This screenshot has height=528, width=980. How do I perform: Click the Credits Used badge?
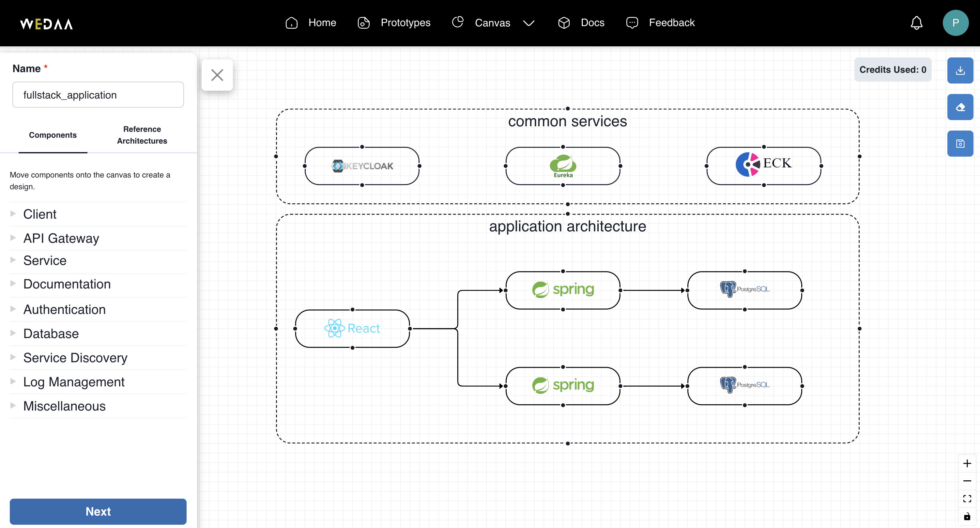(x=893, y=70)
